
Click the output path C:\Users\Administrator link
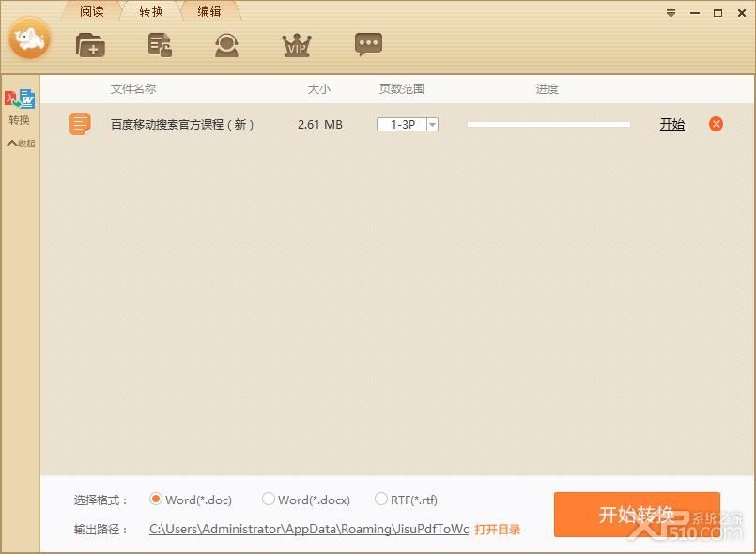click(x=309, y=529)
